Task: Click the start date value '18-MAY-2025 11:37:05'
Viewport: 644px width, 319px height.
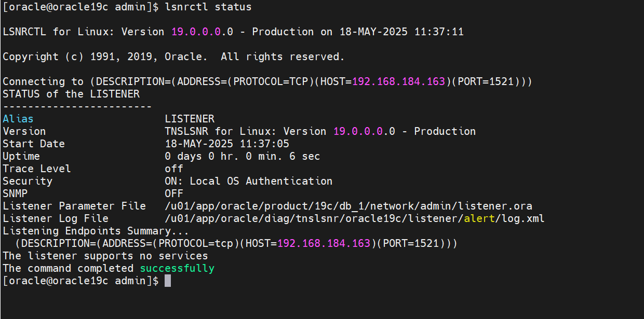Action: tap(227, 144)
